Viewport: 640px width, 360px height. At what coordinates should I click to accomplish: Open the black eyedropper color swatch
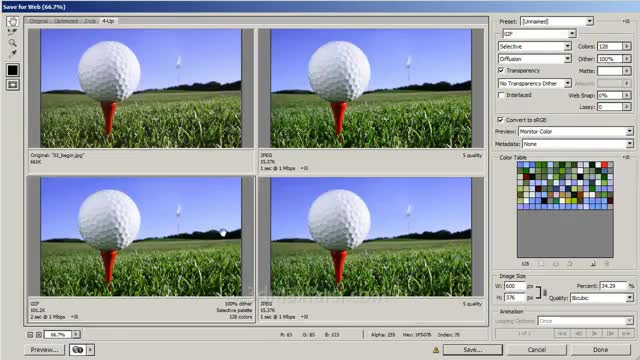13,70
